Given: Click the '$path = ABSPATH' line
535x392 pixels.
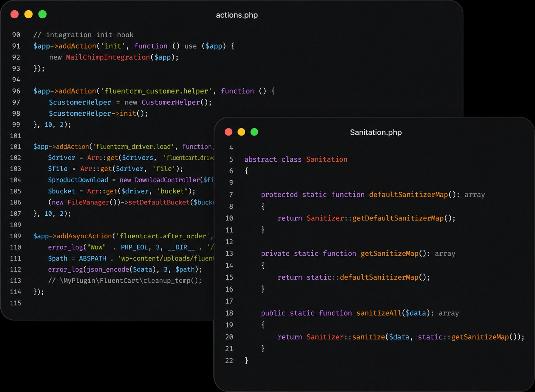Looking at the screenshot, I should pyautogui.click(x=131, y=258).
